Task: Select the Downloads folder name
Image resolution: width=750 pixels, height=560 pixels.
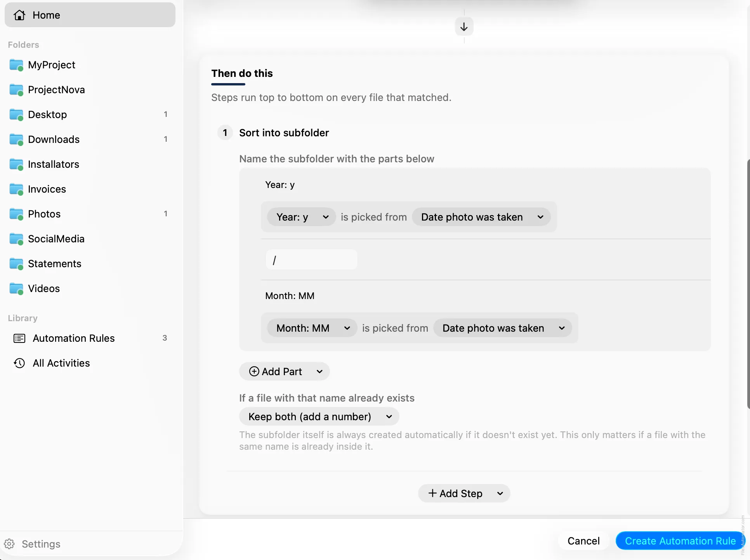Action: pos(54,139)
